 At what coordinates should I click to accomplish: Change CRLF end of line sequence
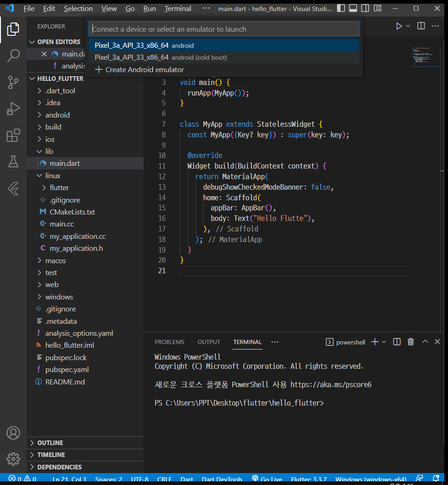tap(164, 479)
